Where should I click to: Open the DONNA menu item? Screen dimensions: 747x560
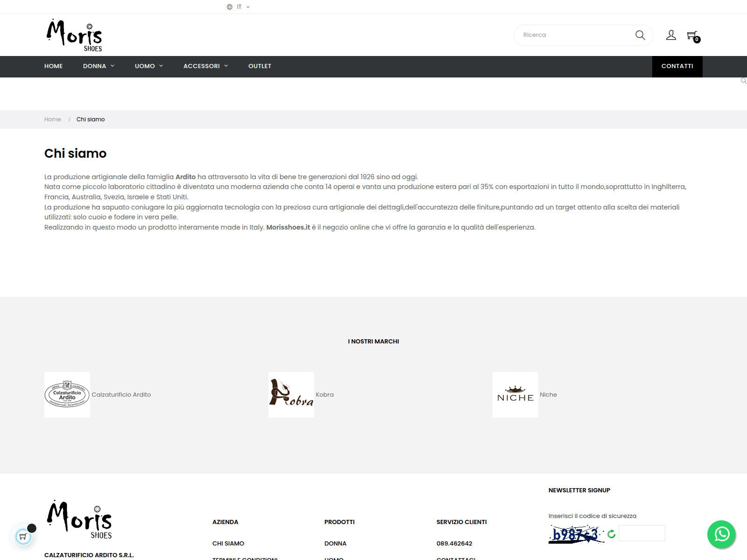[x=95, y=66]
